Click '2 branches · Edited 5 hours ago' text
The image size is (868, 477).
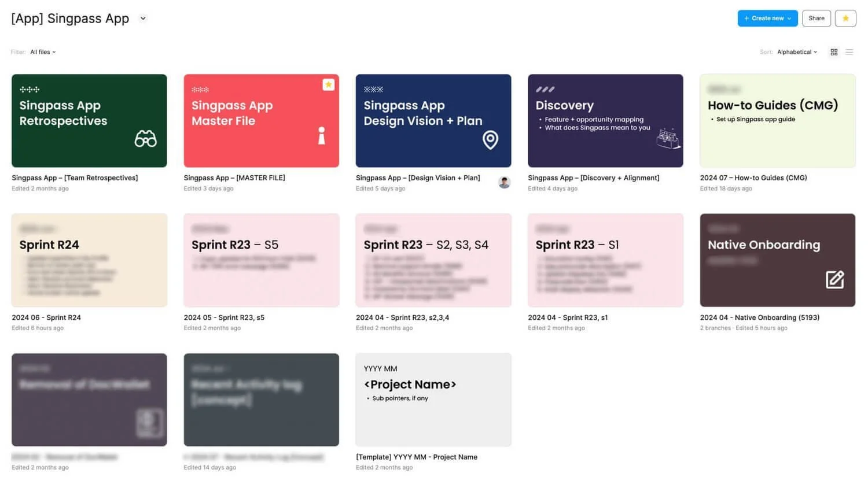tap(744, 328)
